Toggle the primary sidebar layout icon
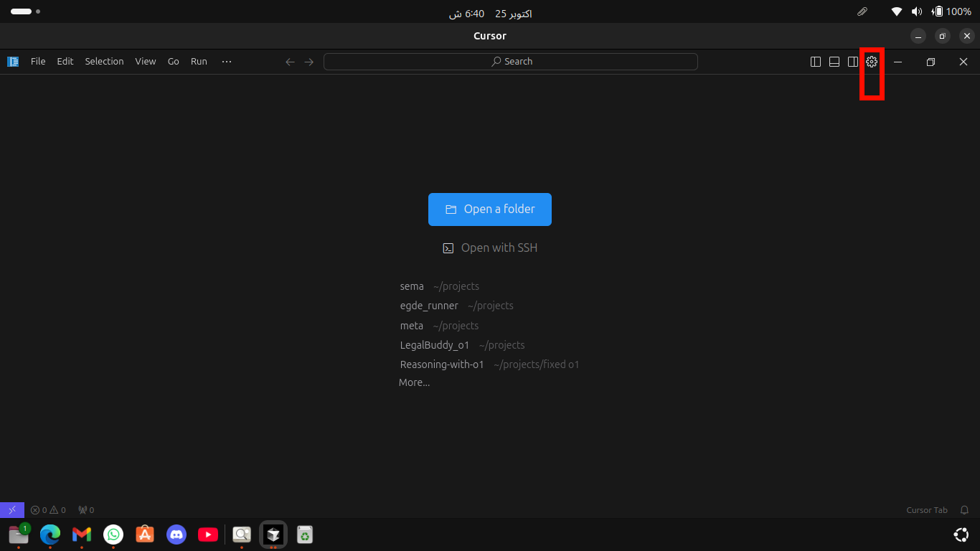980x551 pixels. point(816,62)
